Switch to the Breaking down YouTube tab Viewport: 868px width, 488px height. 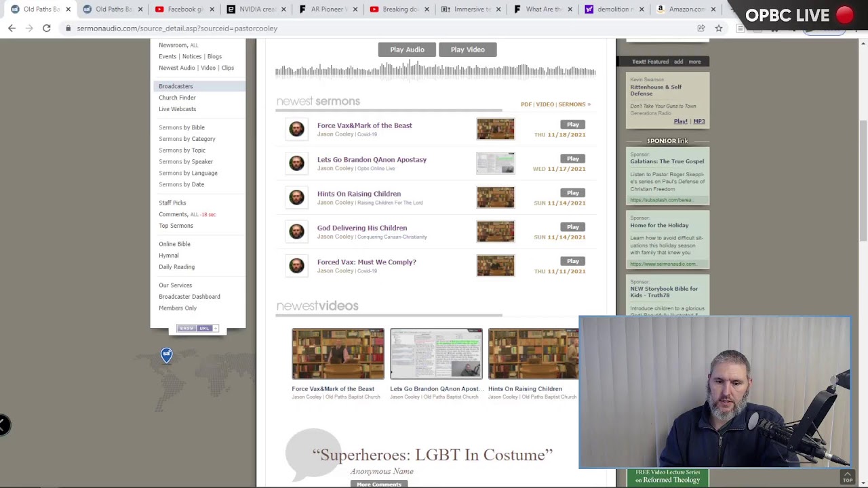click(x=401, y=9)
